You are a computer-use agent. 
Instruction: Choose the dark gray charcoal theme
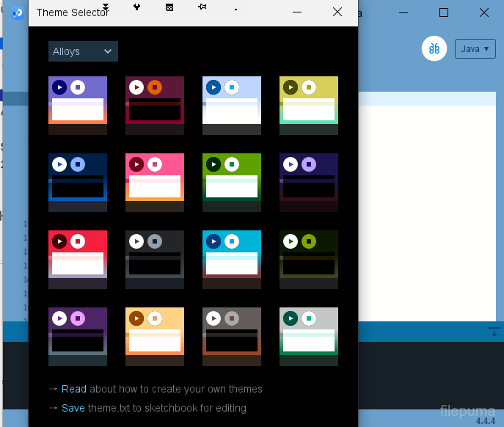point(155,260)
